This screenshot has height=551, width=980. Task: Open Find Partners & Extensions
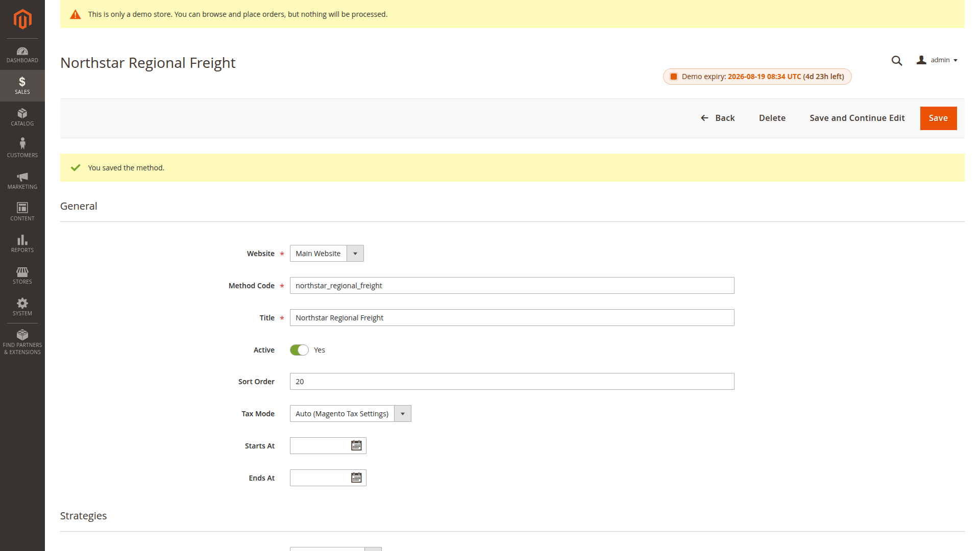point(22,342)
